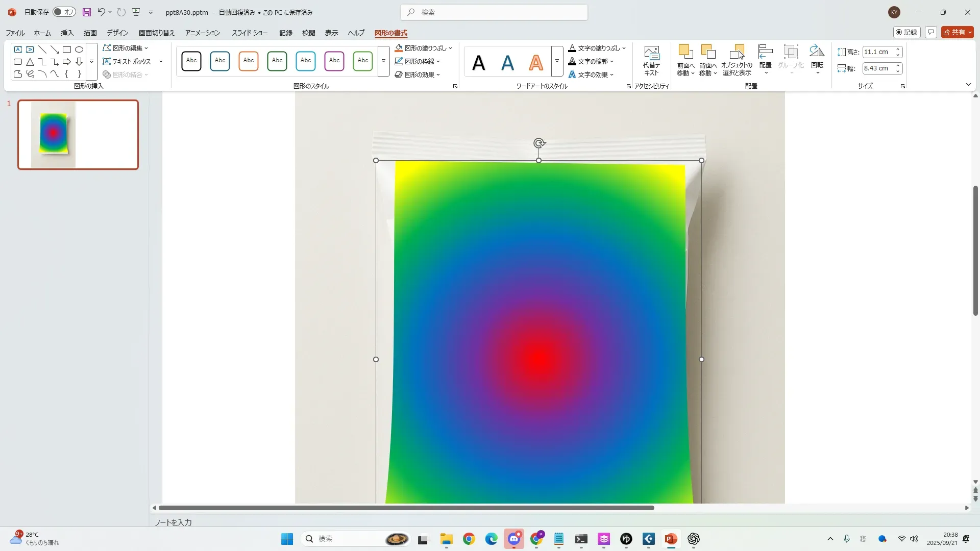The height and width of the screenshot is (551, 980).
Task: Open the Insert (挿入) tab
Action: click(x=67, y=33)
